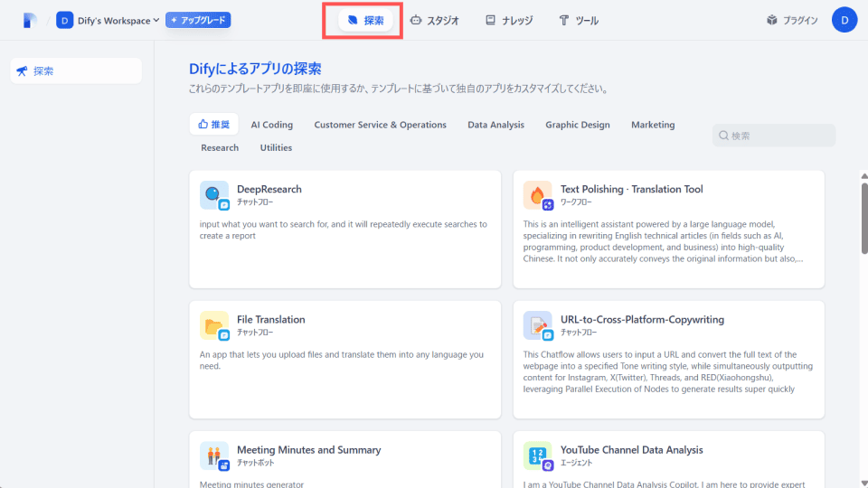
Task: Click the DeepResearch description text
Action: (344, 230)
